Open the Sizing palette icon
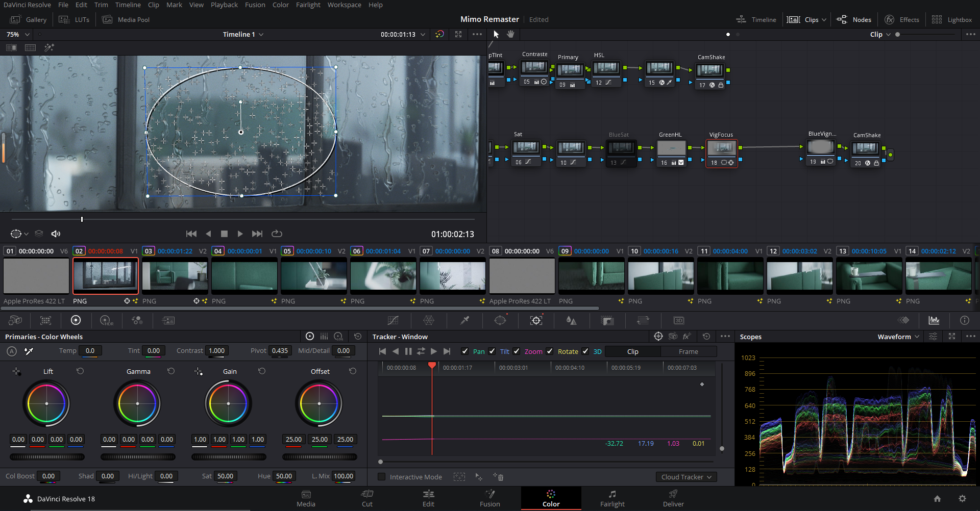Viewport: 980px width, 511px height. [x=643, y=320]
